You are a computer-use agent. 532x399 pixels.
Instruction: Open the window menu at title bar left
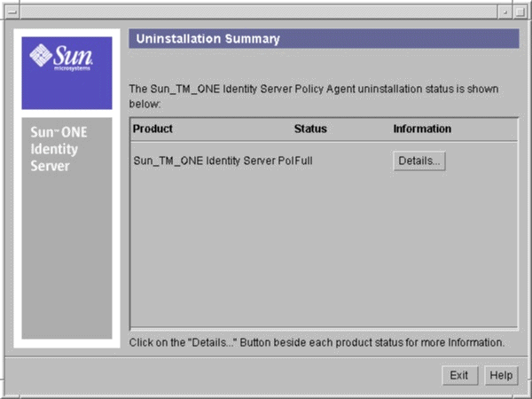[12, 12]
